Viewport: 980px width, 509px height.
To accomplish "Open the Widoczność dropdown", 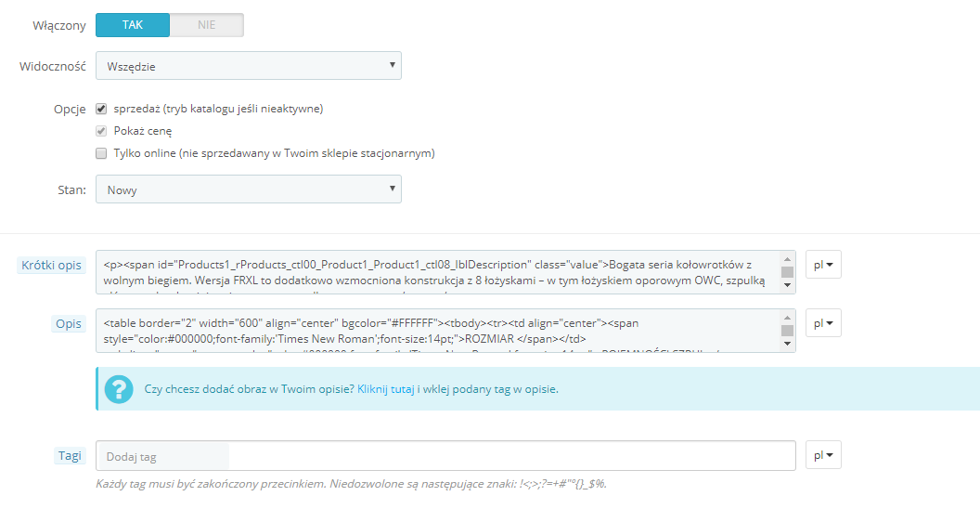I will pos(249,66).
